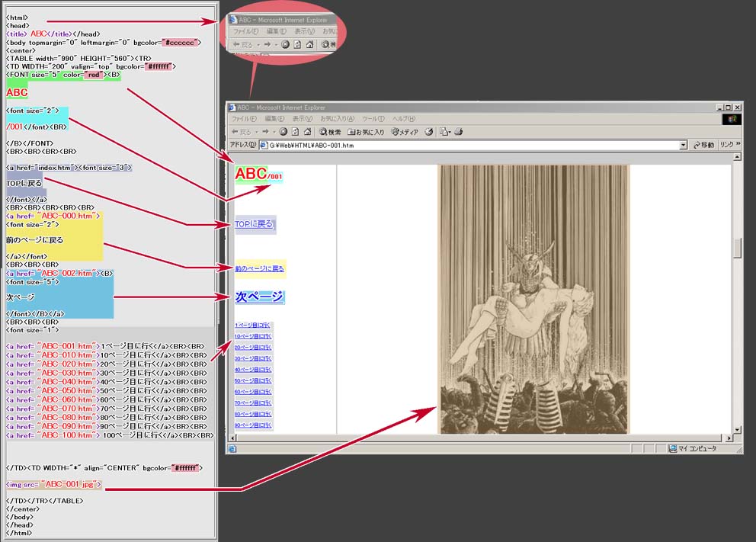Click the Print icon in IE toolbar
This screenshot has height=542, width=756.
459,132
